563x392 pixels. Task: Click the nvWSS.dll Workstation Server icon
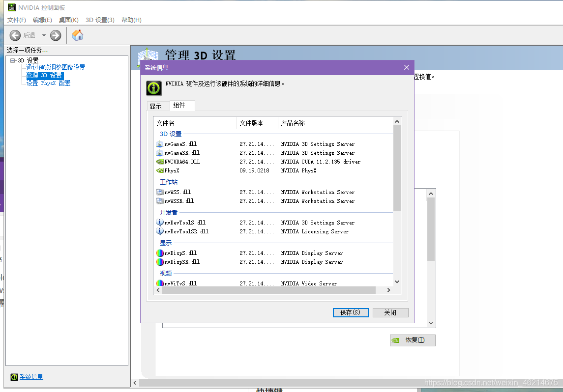[x=160, y=192]
